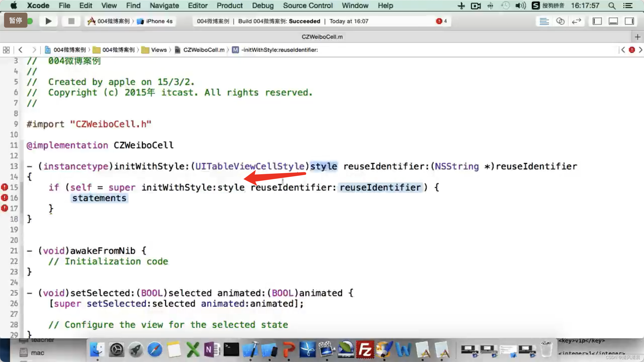Screen dimensions: 644x362
Task: Click the related items grid icon
Action: tap(6, 50)
